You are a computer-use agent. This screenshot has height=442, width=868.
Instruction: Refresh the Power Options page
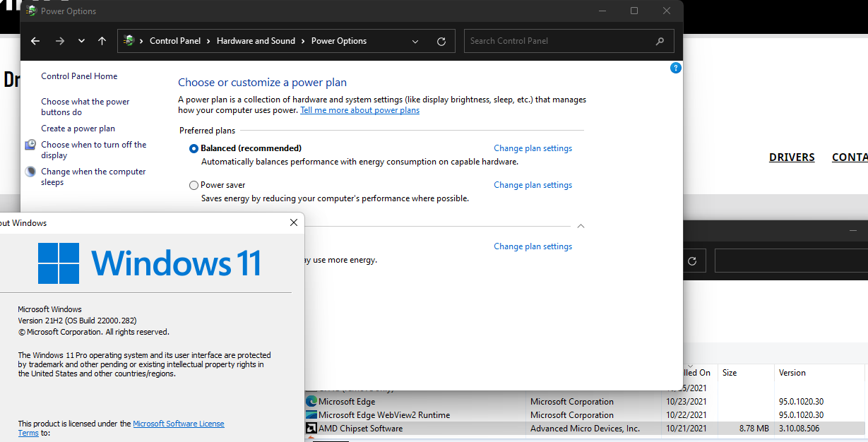click(x=441, y=41)
